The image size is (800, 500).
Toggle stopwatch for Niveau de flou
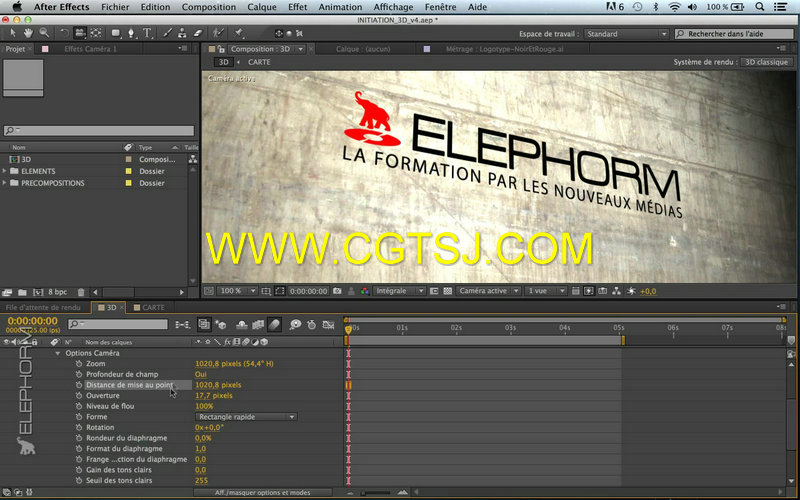coord(79,406)
